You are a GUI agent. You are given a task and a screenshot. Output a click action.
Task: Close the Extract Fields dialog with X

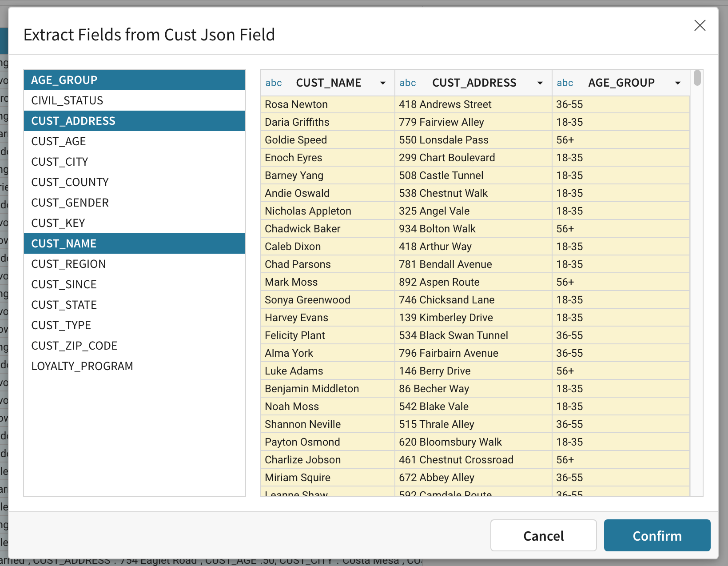[x=700, y=25]
